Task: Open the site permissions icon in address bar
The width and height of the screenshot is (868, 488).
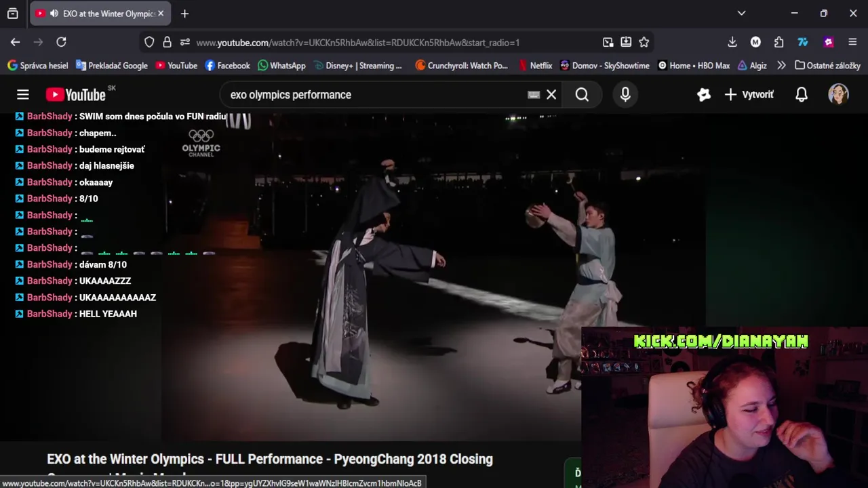Action: (184, 42)
